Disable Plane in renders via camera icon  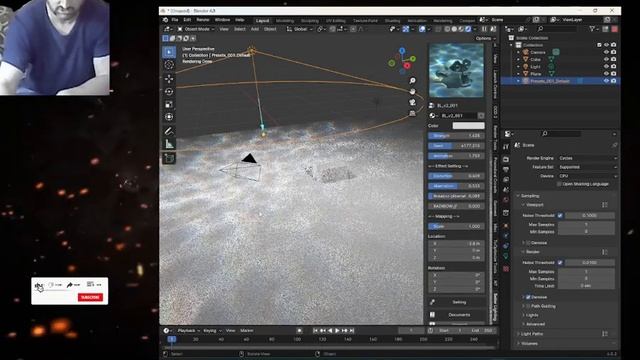613,74
